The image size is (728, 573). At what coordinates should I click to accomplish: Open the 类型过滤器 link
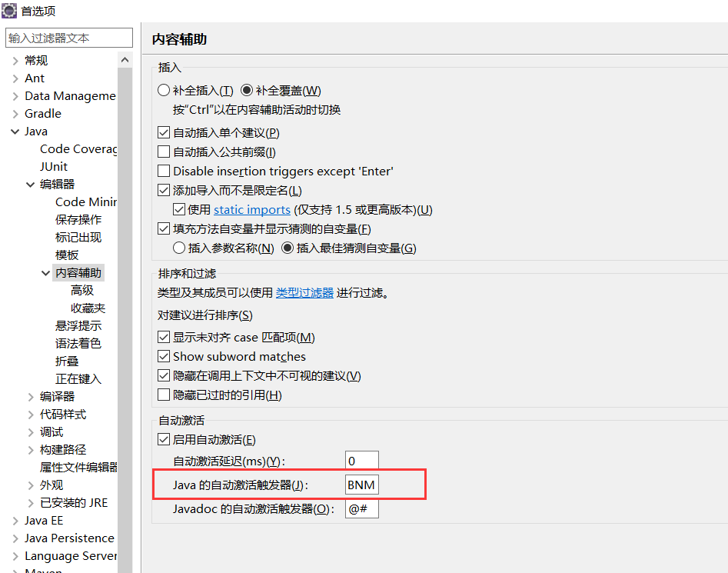point(304,293)
